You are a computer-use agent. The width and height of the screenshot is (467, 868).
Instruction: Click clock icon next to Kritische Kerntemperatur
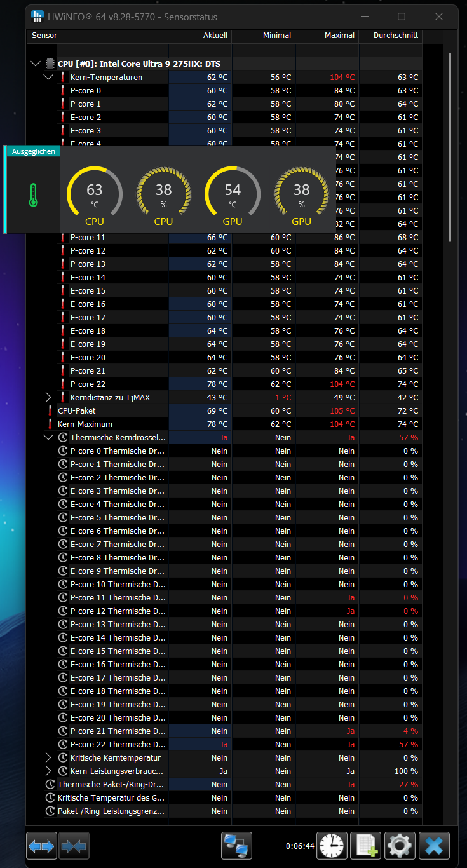[x=63, y=757]
